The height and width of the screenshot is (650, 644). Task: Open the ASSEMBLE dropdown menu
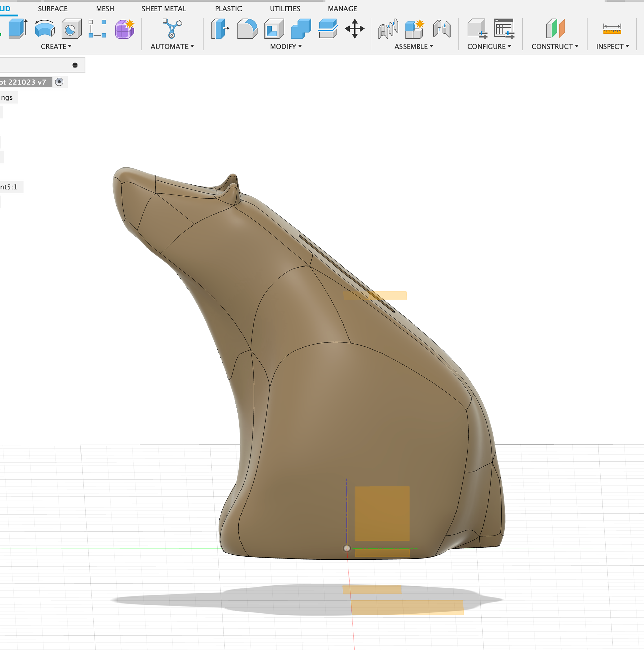point(413,46)
